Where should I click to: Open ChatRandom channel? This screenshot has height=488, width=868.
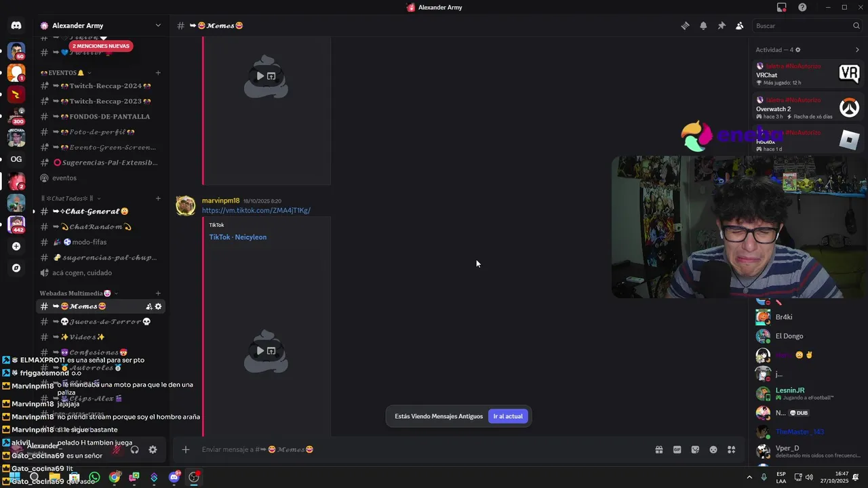click(x=100, y=226)
